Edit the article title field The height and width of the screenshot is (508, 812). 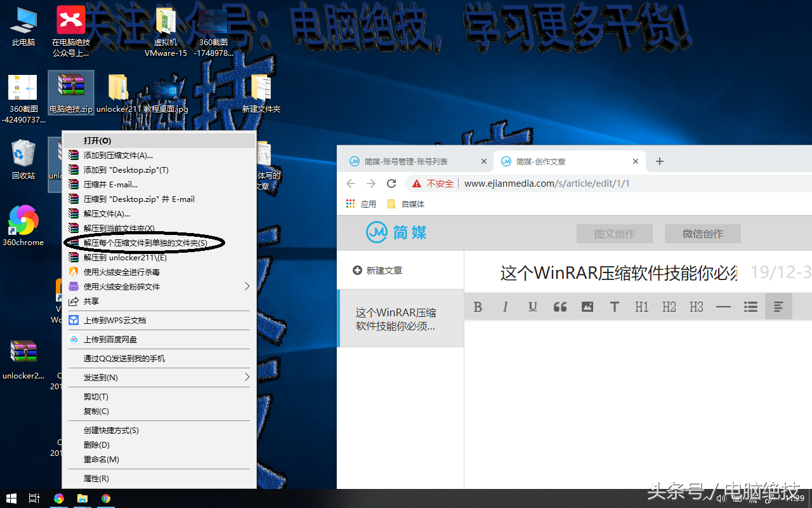click(x=619, y=273)
